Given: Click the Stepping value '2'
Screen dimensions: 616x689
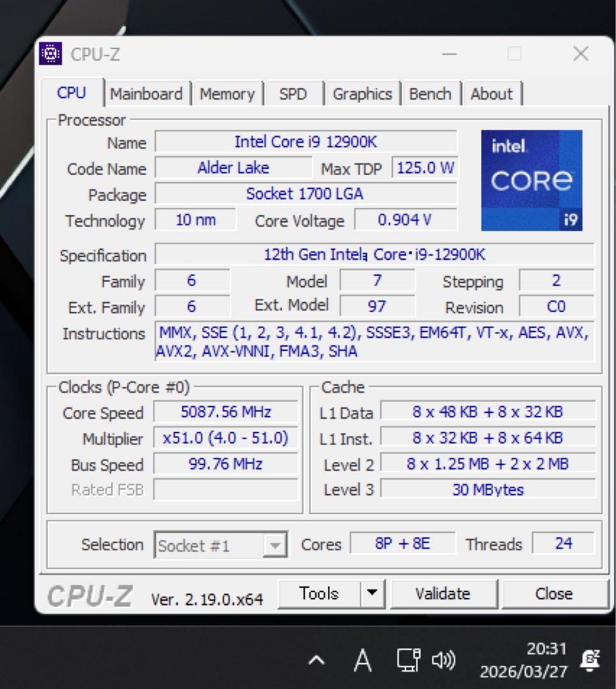Looking at the screenshot, I should point(556,280).
